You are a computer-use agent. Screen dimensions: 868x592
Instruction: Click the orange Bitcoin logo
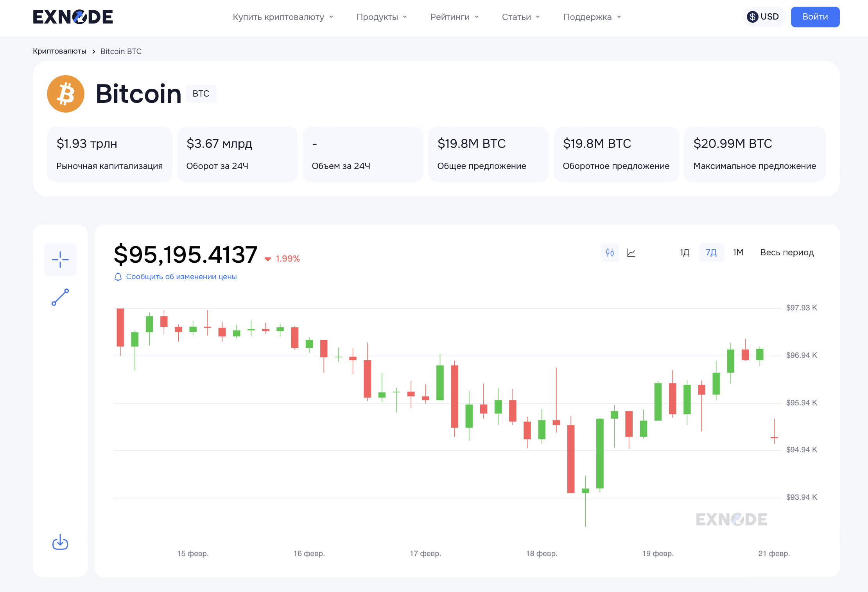66,94
